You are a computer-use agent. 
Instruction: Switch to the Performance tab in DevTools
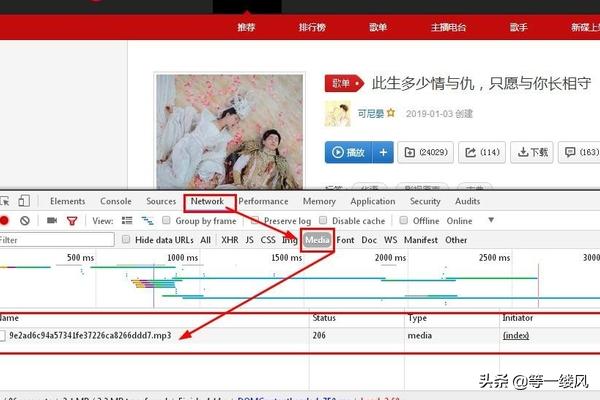(263, 201)
